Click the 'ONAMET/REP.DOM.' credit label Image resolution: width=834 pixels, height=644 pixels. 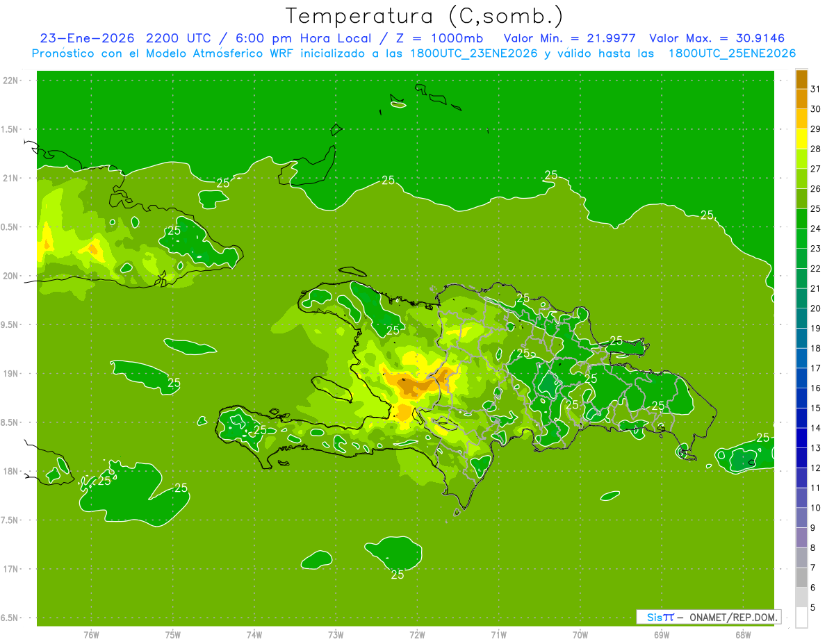[x=735, y=617]
